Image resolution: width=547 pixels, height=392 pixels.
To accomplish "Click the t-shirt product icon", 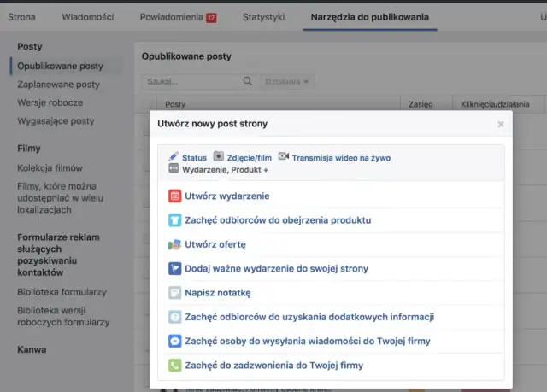I will click(174, 220).
